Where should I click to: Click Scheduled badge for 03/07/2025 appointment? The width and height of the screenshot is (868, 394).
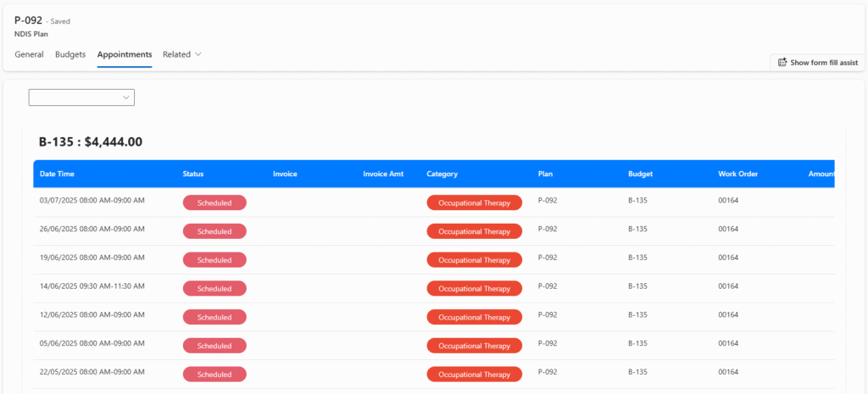[214, 203]
